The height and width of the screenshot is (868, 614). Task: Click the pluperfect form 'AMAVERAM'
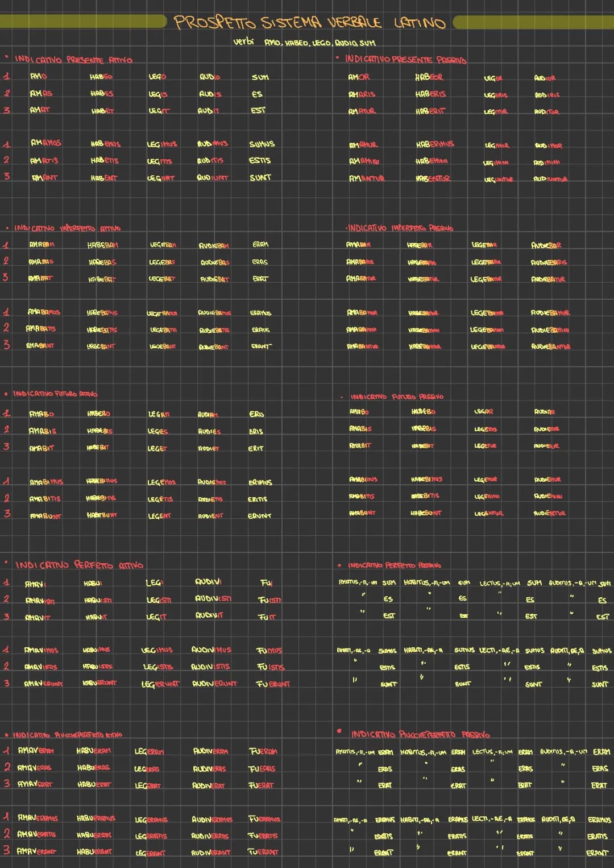point(37,751)
